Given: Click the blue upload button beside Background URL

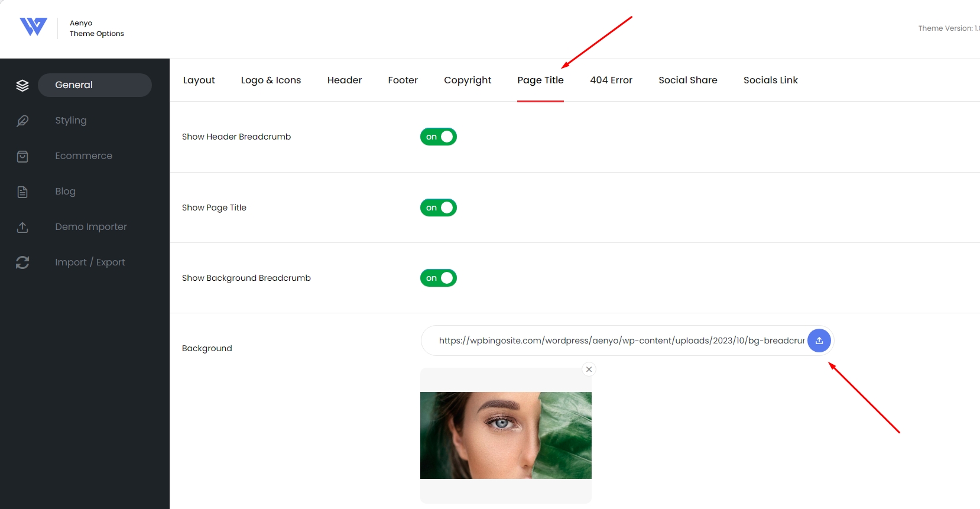Looking at the screenshot, I should (819, 341).
